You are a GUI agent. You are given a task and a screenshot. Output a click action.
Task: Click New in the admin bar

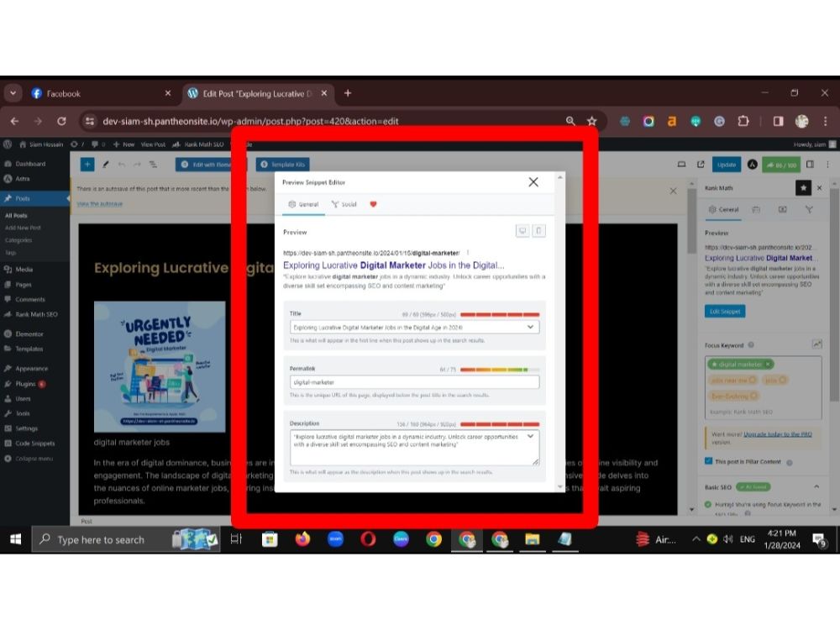[x=123, y=144]
